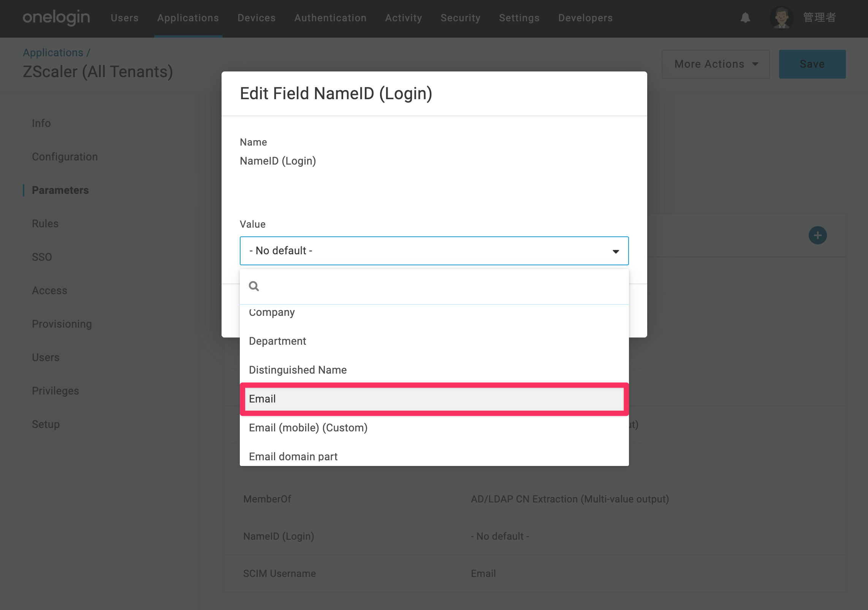Open the Provisioning sidebar tab
The image size is (868, 610).
62,324
